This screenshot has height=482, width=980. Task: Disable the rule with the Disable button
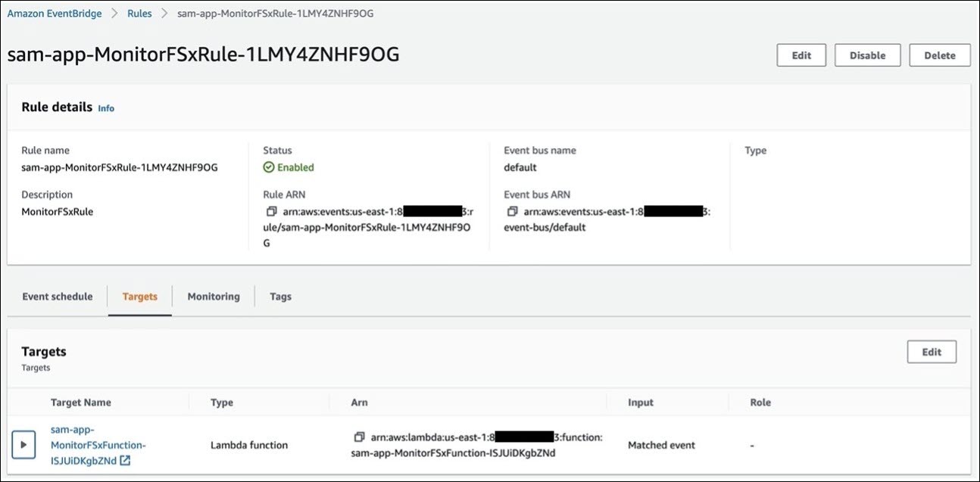[868, 55]
